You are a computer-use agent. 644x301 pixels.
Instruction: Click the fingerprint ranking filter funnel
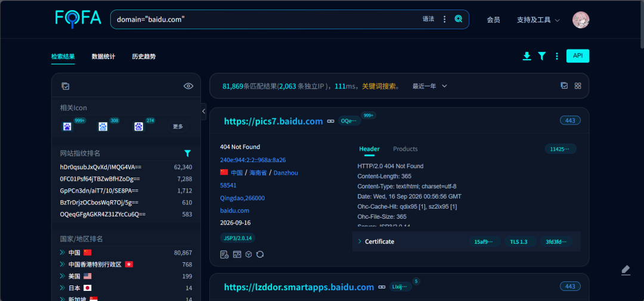point(187,153)
